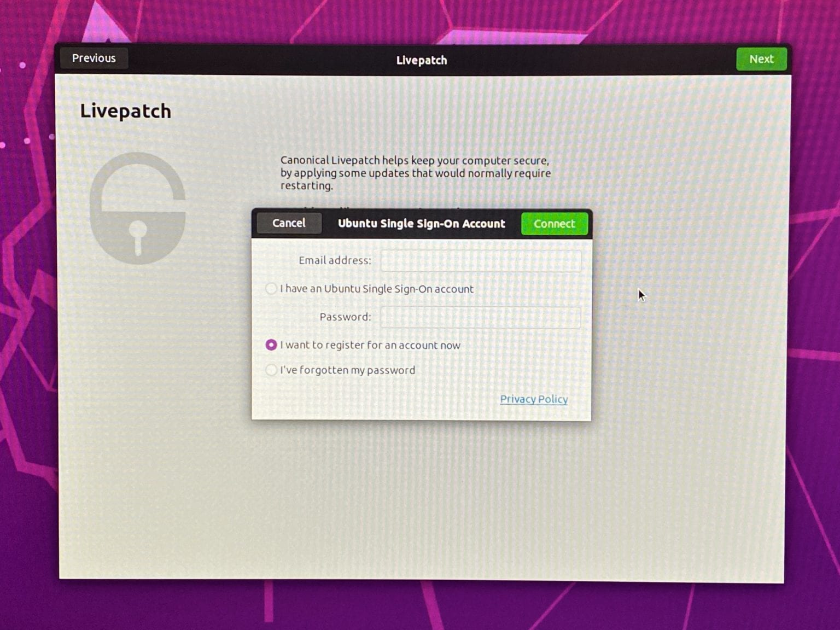Screen dimensions: 840x630
Task: Click the 'Email address:' label text
Action: [x=334, y=261]
